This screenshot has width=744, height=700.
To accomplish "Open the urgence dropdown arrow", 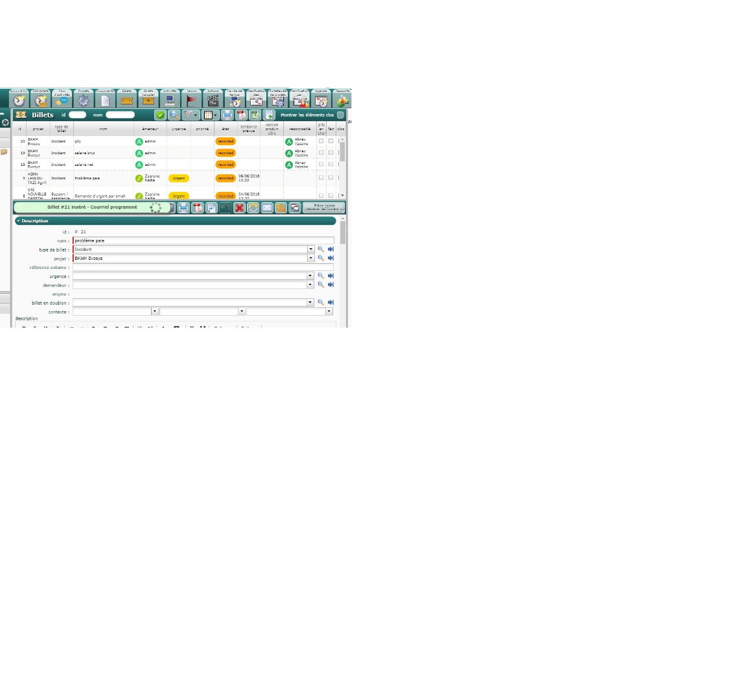I will pyautogui.click(x=310, y=275).
